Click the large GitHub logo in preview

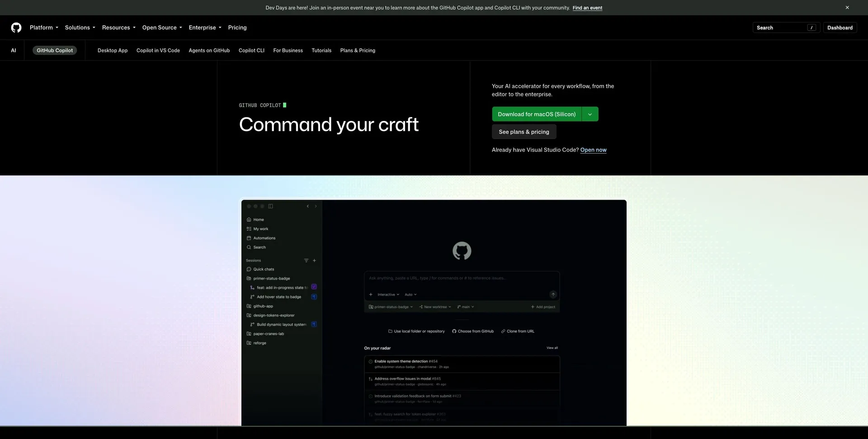point(462,251)
